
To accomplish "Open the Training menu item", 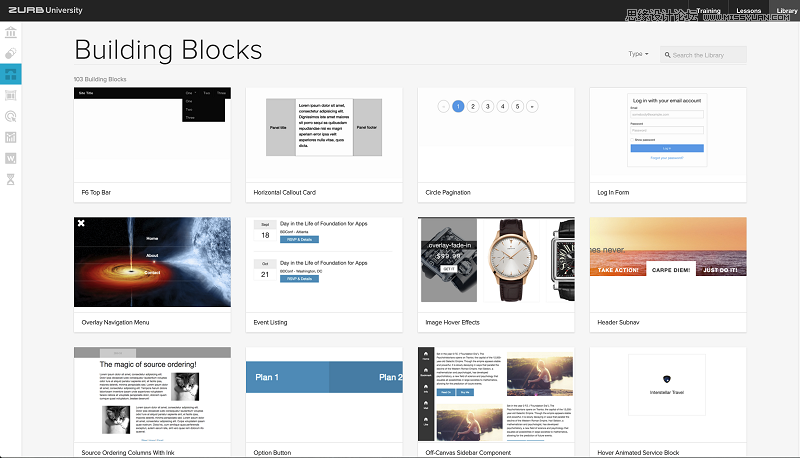I will (x=708, y=10).
